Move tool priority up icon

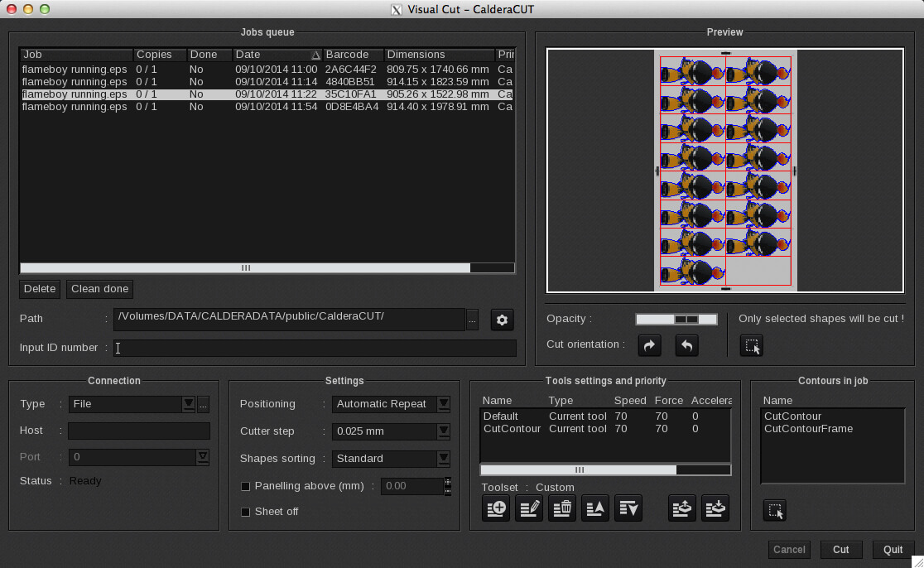[595, 508]
